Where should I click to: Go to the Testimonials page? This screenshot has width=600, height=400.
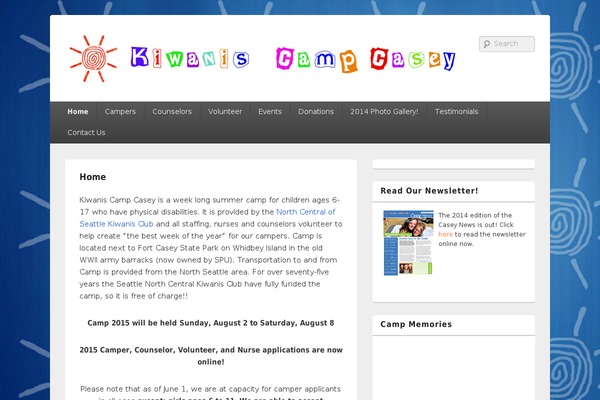tap(457, 111)
